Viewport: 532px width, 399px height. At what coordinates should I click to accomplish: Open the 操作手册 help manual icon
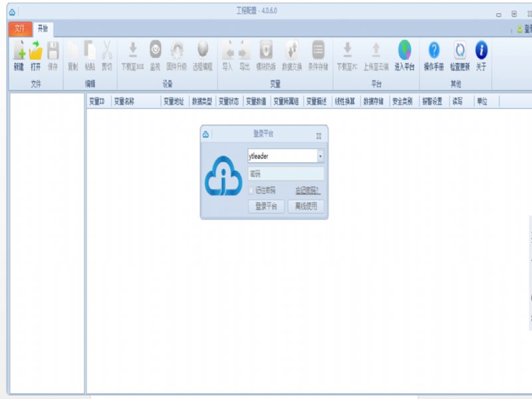(x=434, y=51)
